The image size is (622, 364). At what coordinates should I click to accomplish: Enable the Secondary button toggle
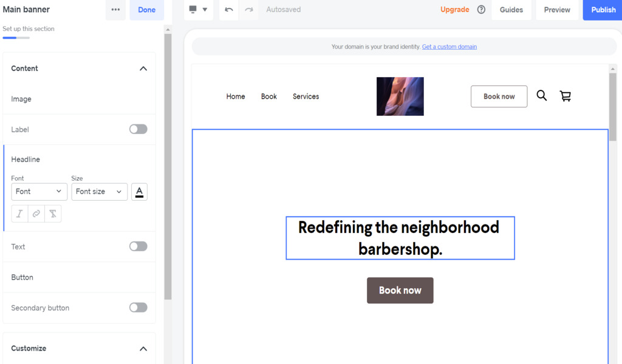coord(138,308)
